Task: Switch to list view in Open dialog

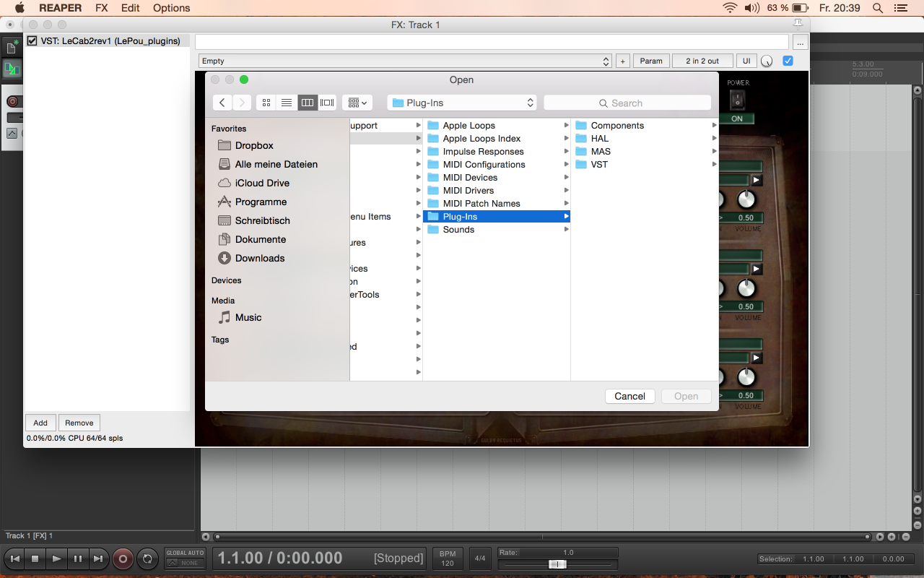Action: pyautogui.click(x=287, y=103)
